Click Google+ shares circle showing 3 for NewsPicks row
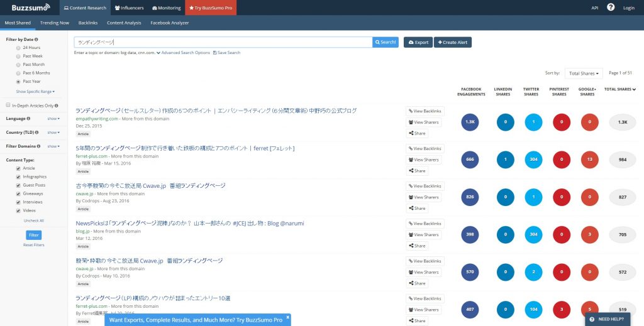644x326 pixels. [x=590, y=234]
